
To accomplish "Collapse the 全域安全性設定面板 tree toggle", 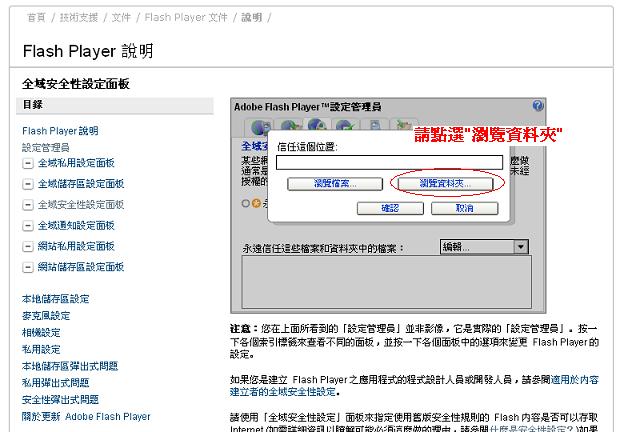I will [x=27, y=205].
